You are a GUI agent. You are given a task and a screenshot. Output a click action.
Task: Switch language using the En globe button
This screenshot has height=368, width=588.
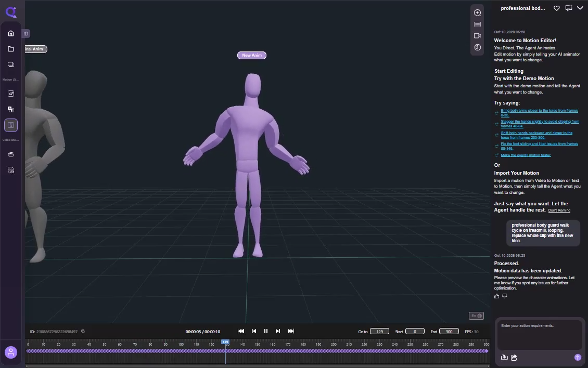tap(476, 316)
